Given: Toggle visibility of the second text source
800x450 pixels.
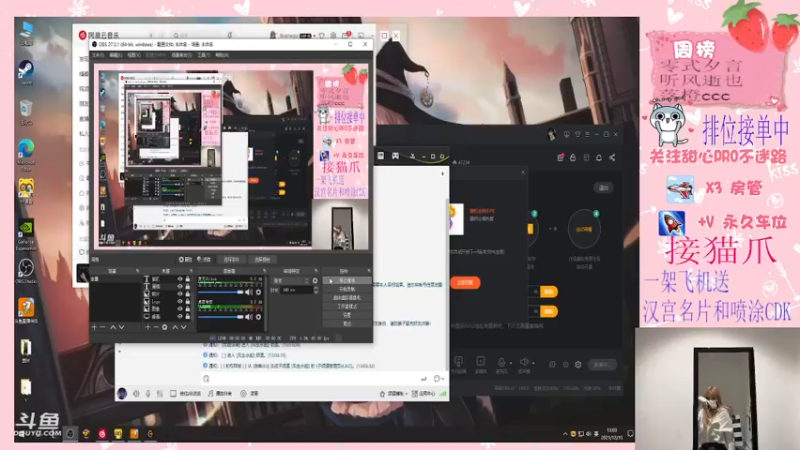Looking at the screenshot, I should tap(180, 286).
